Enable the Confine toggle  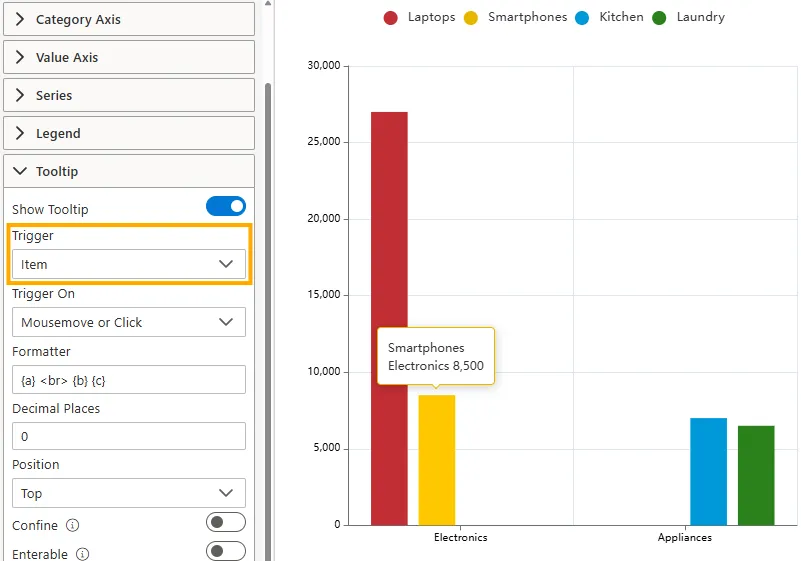(225, 523)
